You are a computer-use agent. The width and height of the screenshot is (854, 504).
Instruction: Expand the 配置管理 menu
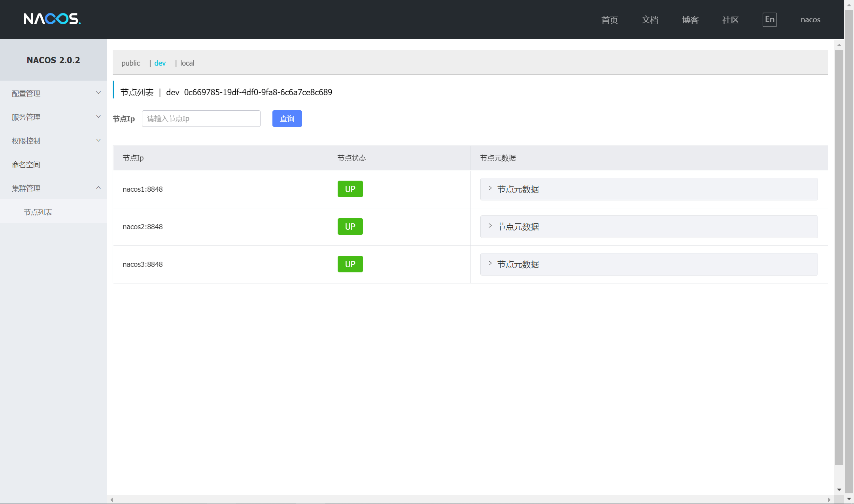(53, 93)
